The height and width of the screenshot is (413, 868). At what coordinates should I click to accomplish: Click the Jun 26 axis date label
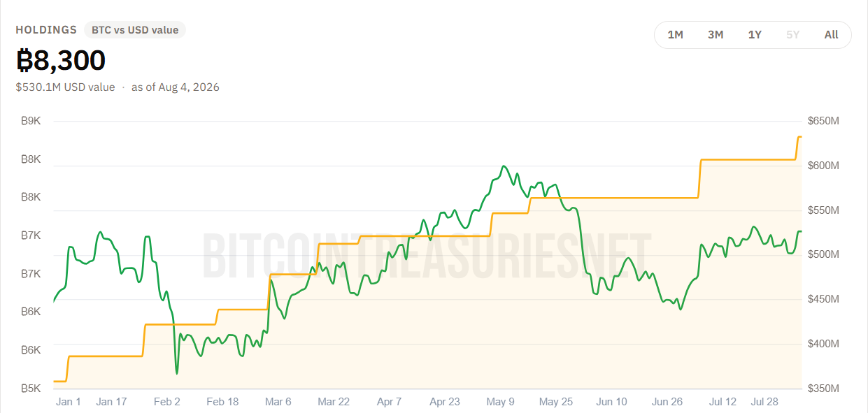point(667,402)
